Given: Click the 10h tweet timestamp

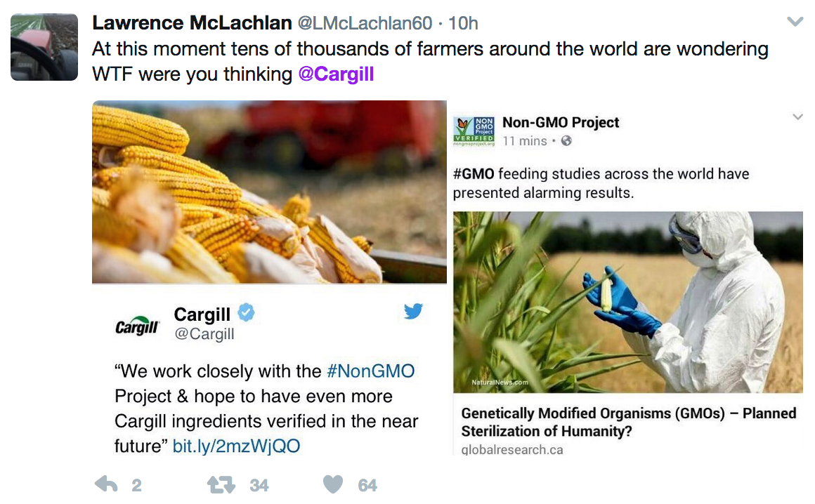Looking at the screenshot, I should [463, 23].
